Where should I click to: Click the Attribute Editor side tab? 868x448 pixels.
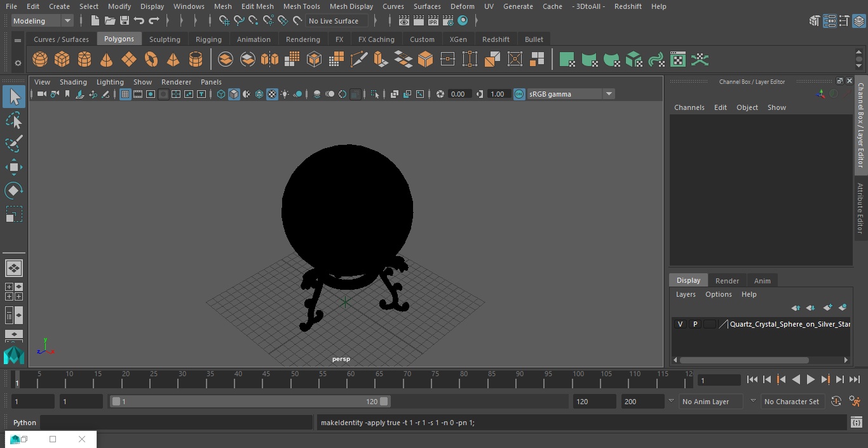860,208
